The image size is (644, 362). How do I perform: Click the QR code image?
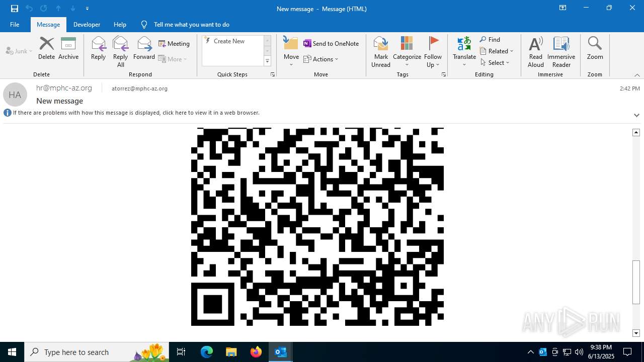[x=317, y=227]
